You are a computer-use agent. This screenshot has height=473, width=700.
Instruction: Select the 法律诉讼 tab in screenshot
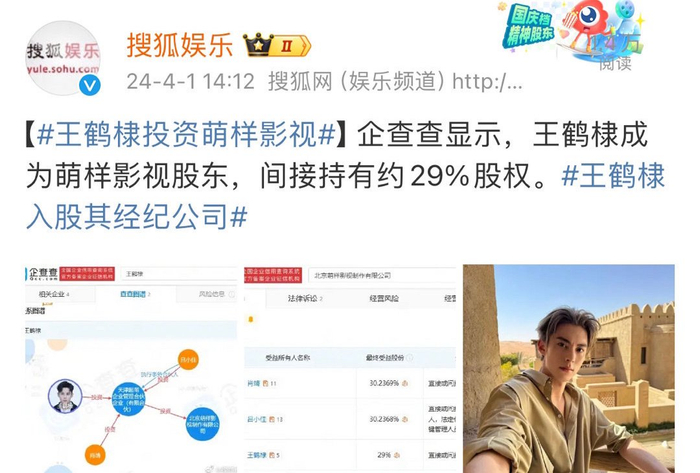pyautogui.click(x=305, y=299)
